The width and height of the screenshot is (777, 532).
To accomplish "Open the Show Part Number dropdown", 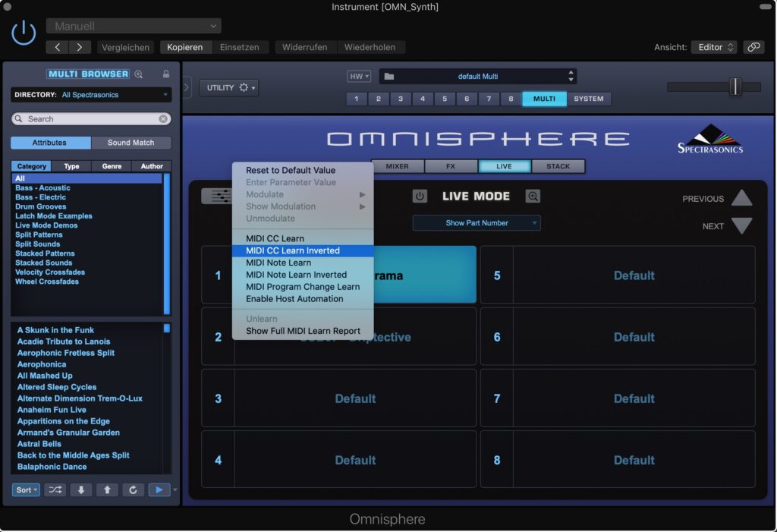I will 477,223.
